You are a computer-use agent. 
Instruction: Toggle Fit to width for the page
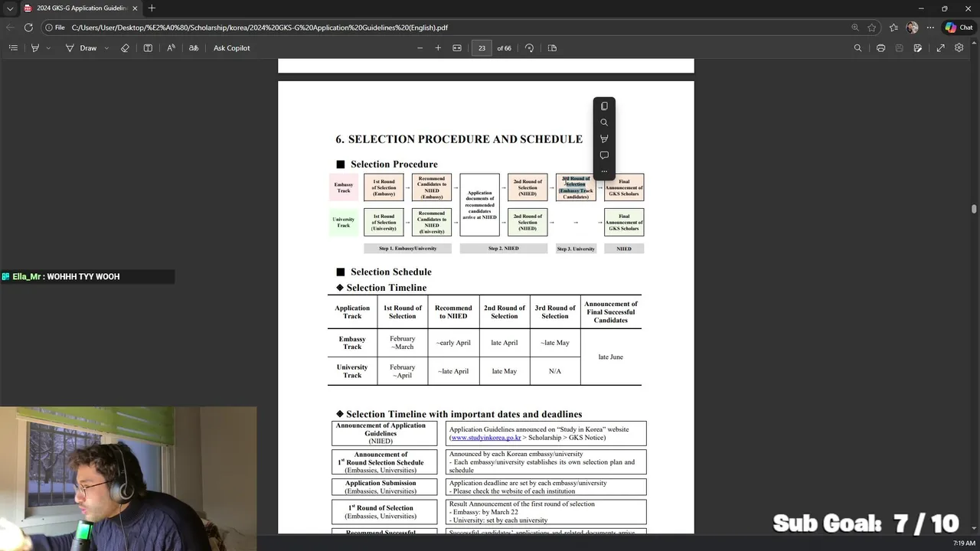click(x=457, y=47)
